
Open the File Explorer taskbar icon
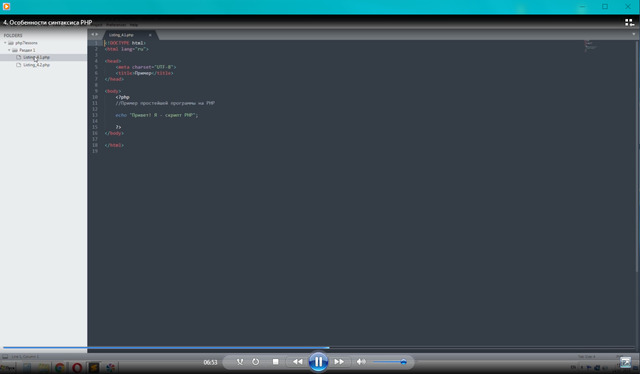[x=44, y=368]
